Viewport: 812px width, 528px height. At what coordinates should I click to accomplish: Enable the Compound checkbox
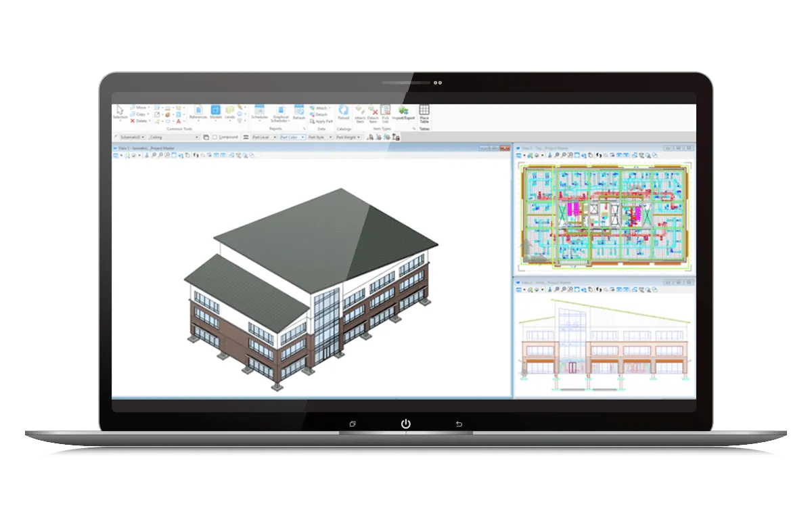215,137
